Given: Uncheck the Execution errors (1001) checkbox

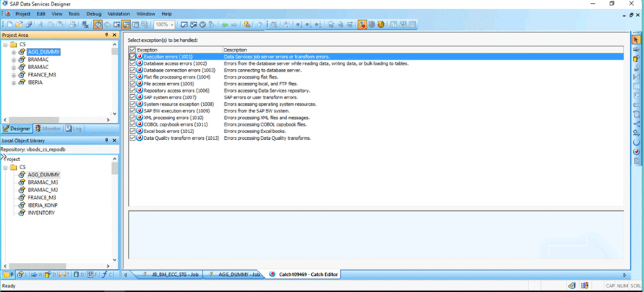Looking at the screenshot, I should (133, 57).
